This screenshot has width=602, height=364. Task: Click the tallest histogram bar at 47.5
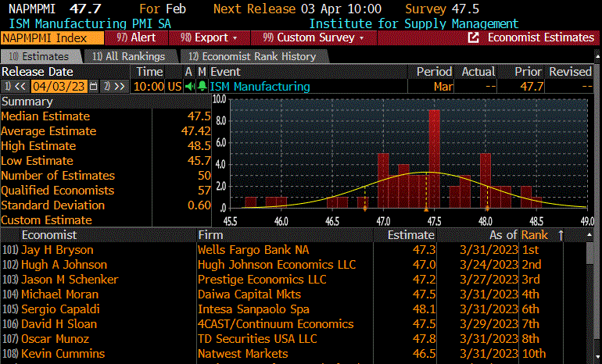[x=434, y=159]
